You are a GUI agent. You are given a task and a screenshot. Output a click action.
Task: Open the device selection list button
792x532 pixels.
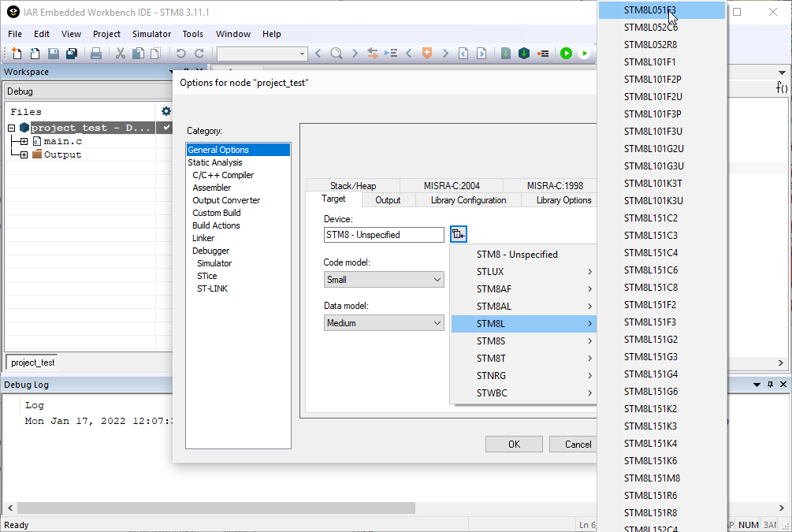(458, 234)
